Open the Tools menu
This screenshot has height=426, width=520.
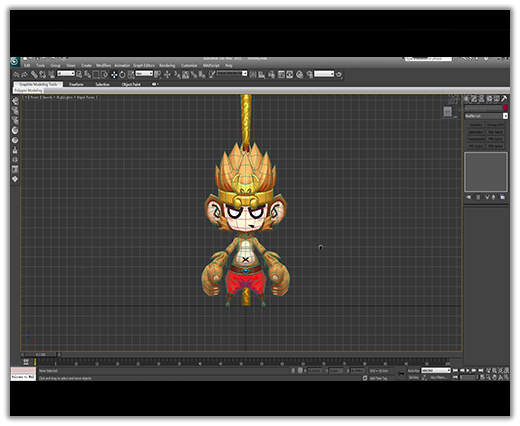(40, 65)
